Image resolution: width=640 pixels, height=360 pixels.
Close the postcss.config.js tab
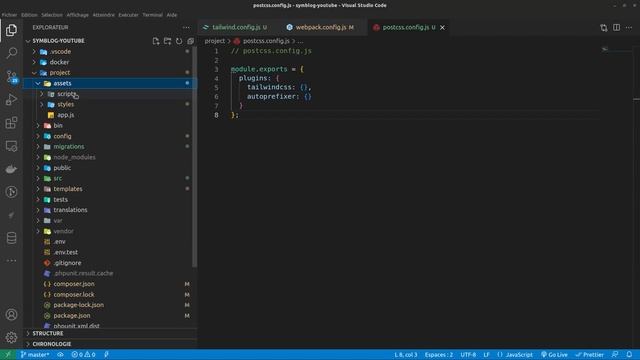point(442,27)
